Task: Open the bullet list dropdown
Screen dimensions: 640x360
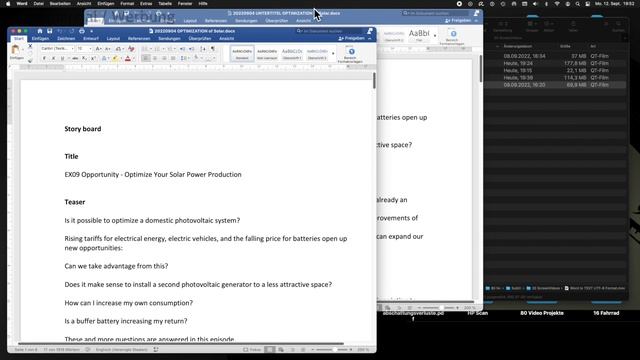Action: (x=151, y=49)
